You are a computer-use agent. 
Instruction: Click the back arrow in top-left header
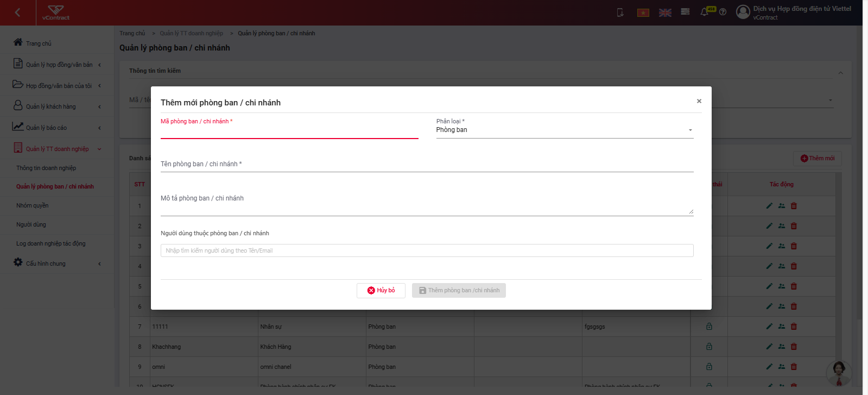[x=17, y=12]
